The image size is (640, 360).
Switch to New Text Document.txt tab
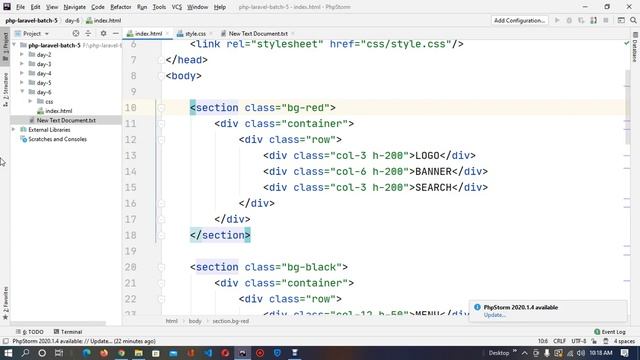(x=258, y=33)
